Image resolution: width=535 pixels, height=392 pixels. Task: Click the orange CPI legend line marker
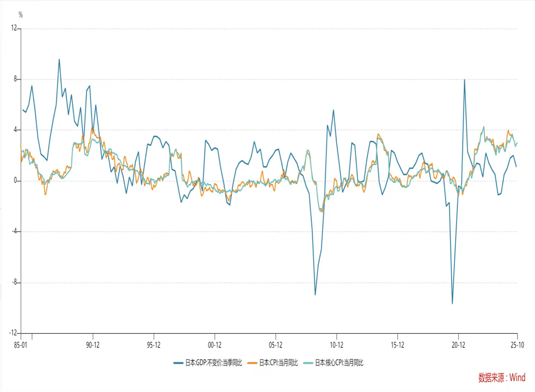(x=252, y=363)
